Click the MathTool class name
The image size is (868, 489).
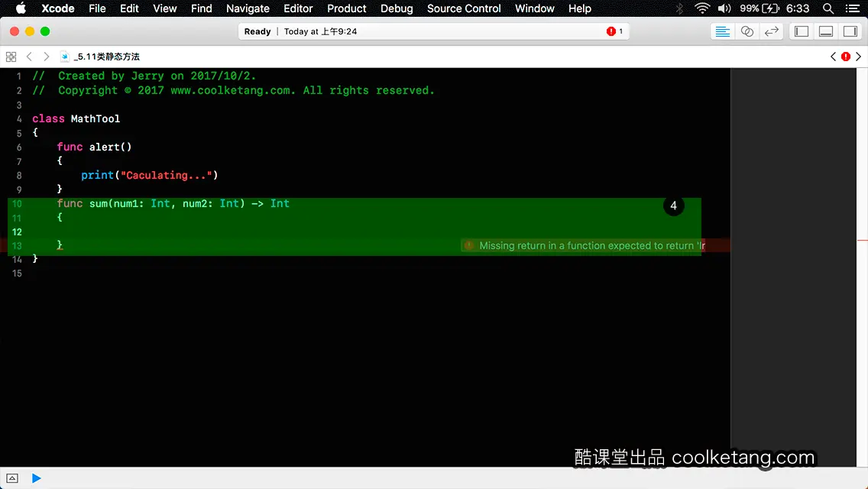(x=96, y=118)
